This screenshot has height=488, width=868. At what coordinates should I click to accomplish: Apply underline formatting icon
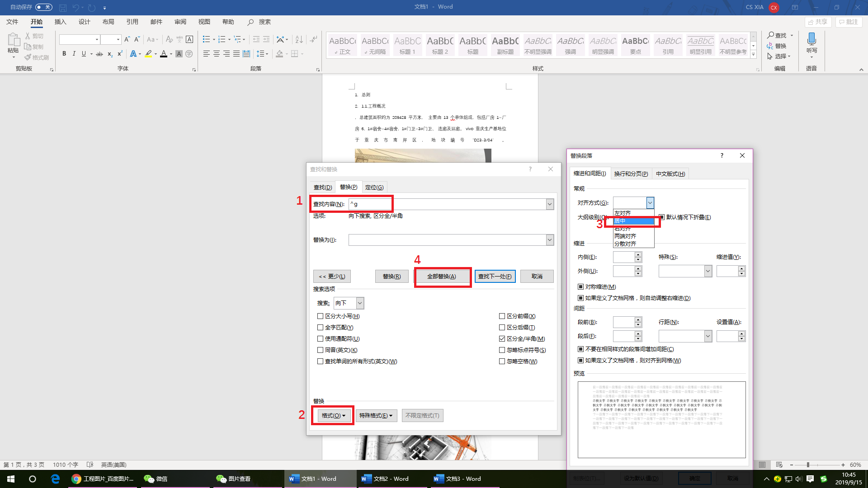tap(84, 54)
